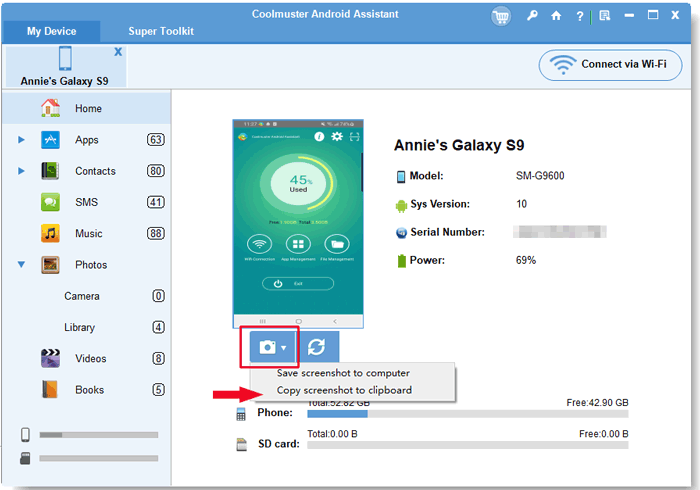Click sidebar phone storage mini bar

[x=99, y=435]
